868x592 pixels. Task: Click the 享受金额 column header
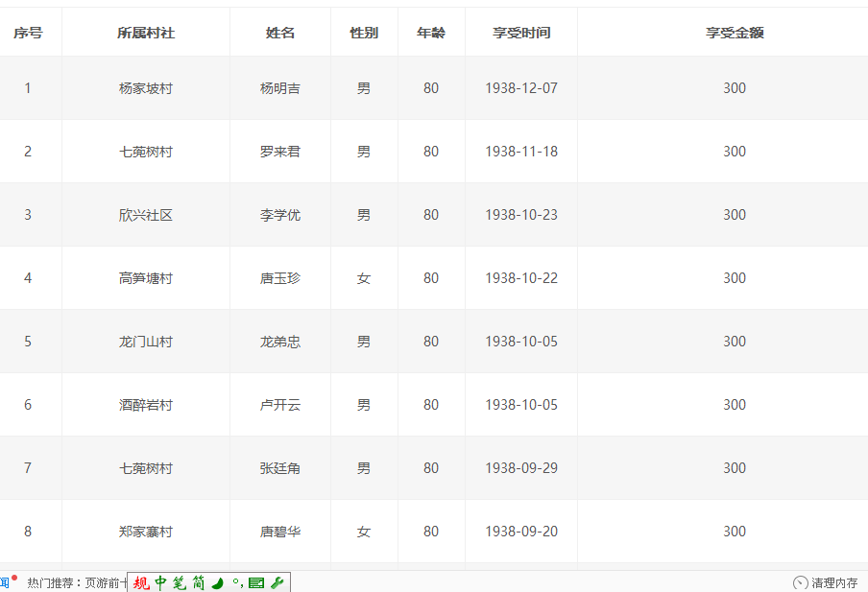735,33
